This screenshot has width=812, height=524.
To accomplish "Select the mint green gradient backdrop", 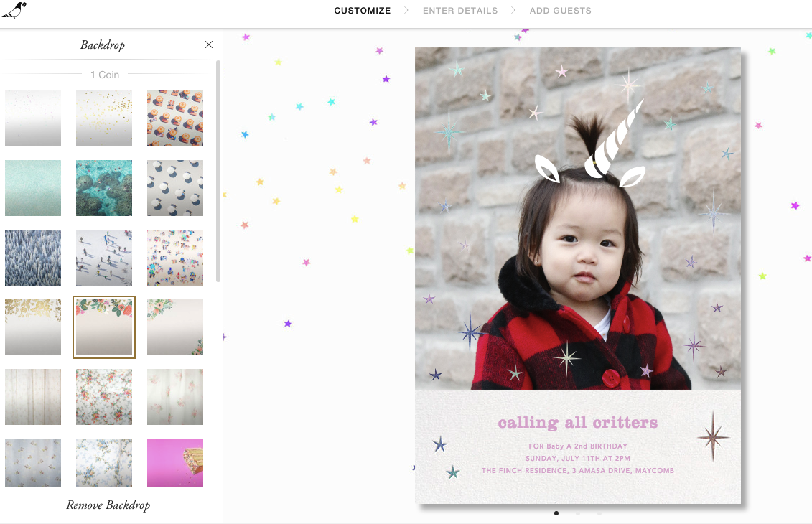I will click(x=33, y=188).
